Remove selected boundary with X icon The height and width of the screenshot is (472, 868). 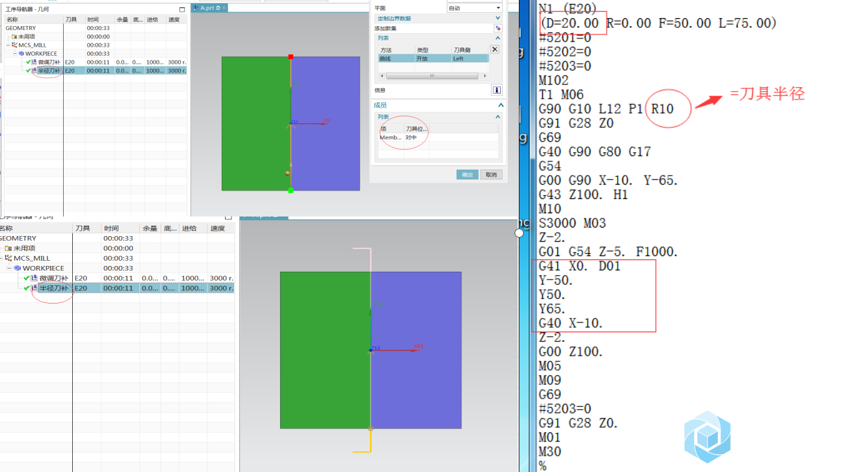click(x=494, y=49)
